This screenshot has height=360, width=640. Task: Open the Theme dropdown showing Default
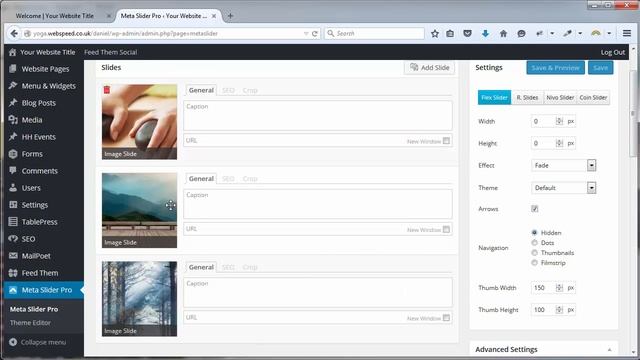tap(563, 188)
